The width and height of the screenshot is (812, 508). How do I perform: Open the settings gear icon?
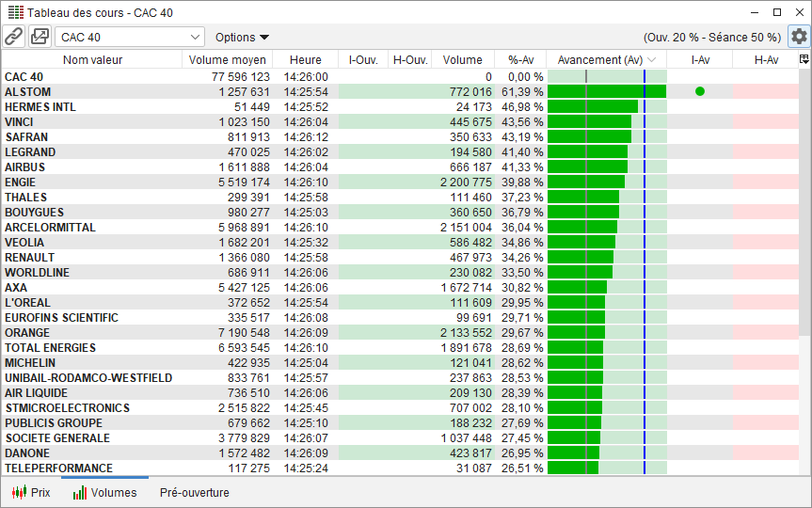pyautogui.click(x=799, y=37)
